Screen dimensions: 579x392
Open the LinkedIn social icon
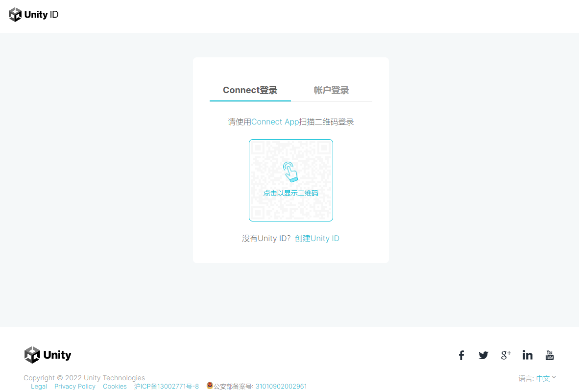tap(527, 355)
